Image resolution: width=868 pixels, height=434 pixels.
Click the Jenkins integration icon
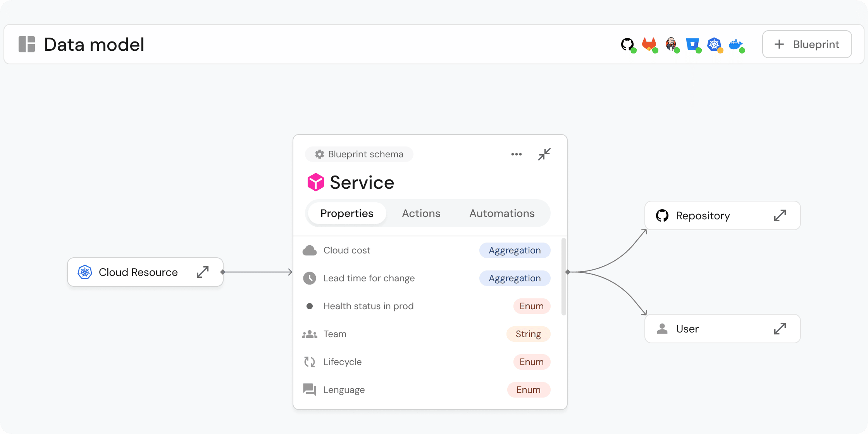[x=671, y=45]
